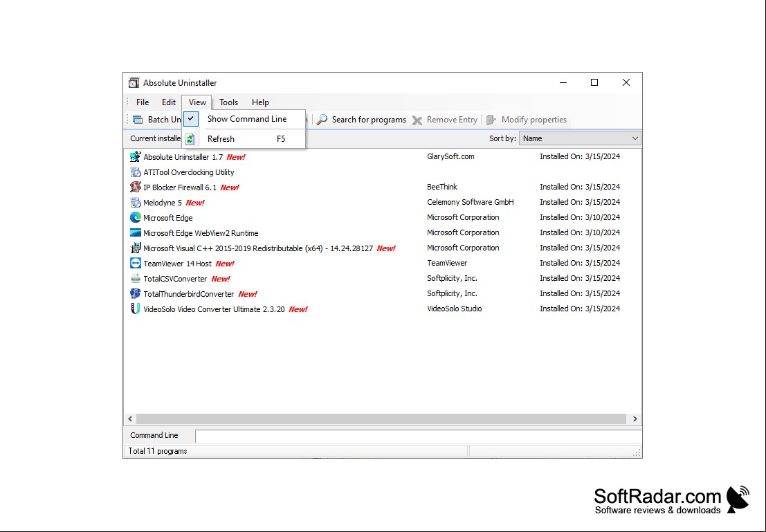Click the GlarySoft.com publisher text

pos(450,156)
